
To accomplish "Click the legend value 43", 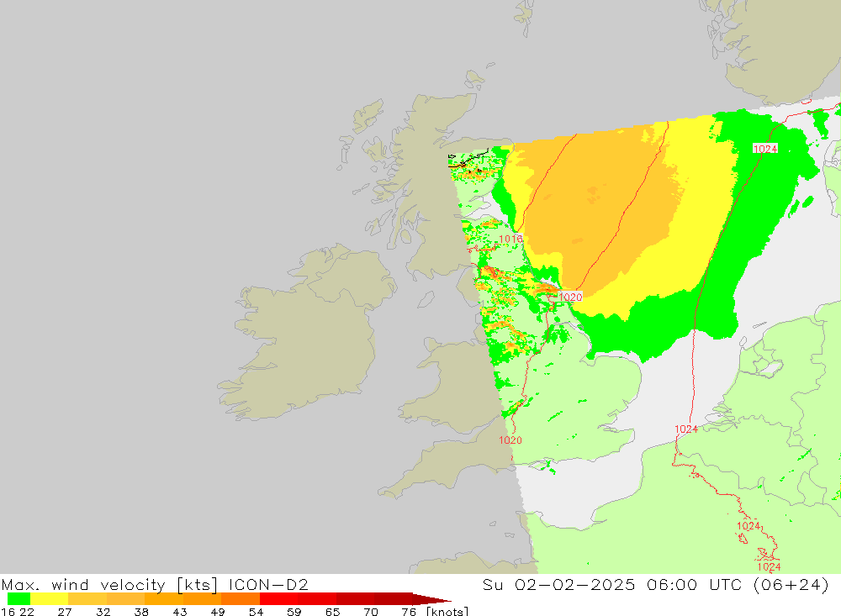I will 180,612.
